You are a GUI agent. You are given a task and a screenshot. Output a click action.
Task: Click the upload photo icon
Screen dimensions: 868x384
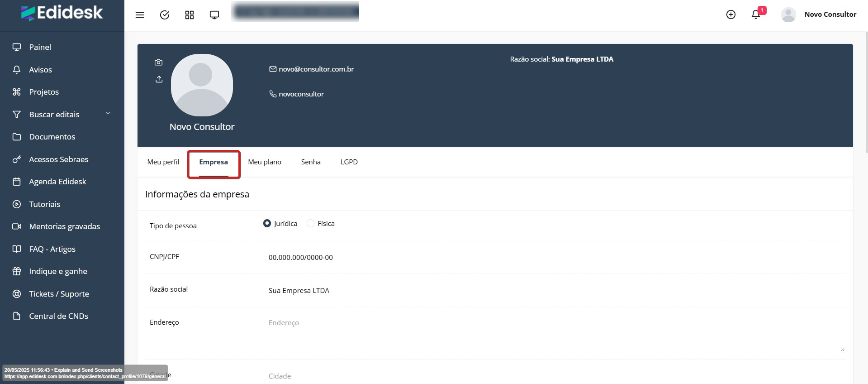(x=159, y=79)
